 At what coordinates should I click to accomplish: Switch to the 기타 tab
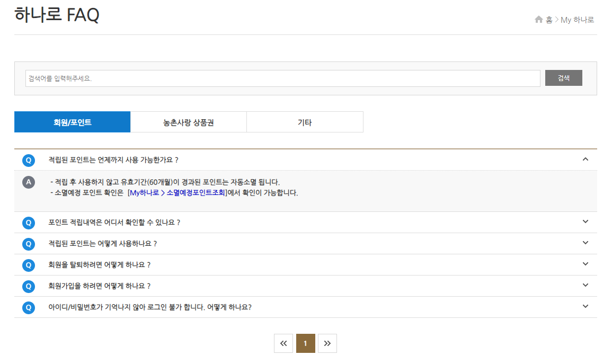point(305,121)
